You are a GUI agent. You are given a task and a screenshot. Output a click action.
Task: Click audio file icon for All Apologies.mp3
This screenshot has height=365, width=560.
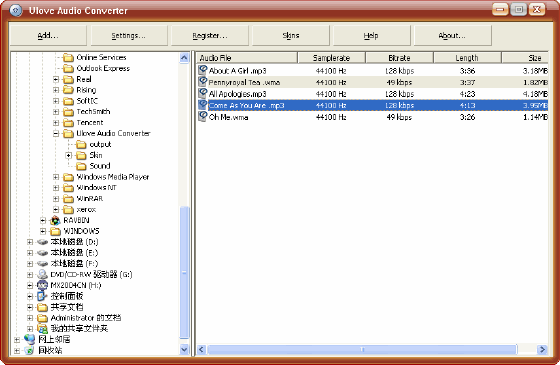(202, 94)
